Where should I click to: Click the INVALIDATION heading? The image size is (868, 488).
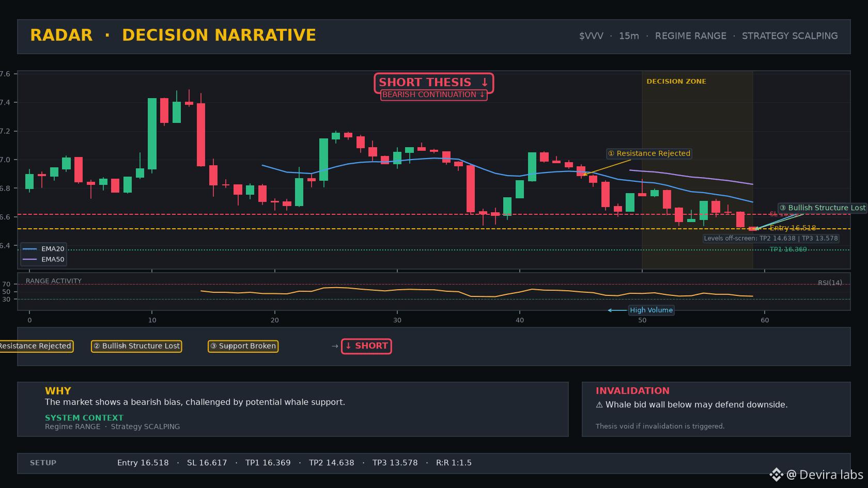tap(632, 391)
